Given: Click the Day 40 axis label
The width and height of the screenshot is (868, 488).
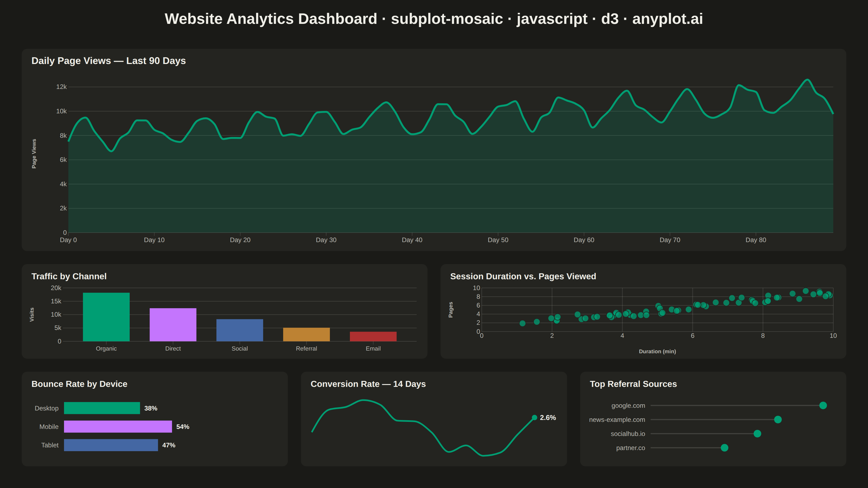Looking at the screenshot, I should 412,240.
